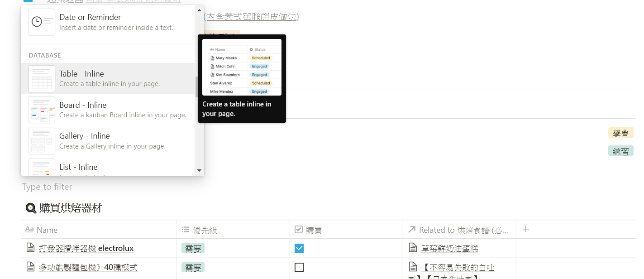Insert a Date or Reminder
Screen dimensions: 644x279
coord(108,22)
